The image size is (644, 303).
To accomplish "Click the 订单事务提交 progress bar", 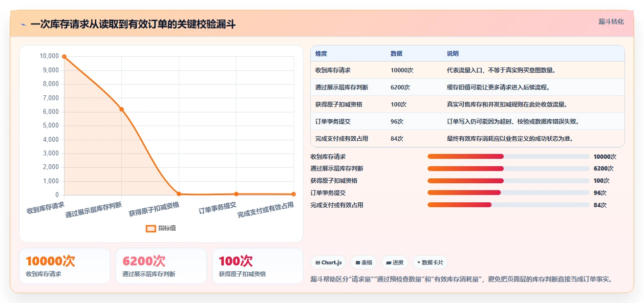I will pyautogui.click(x=509, y=193).
